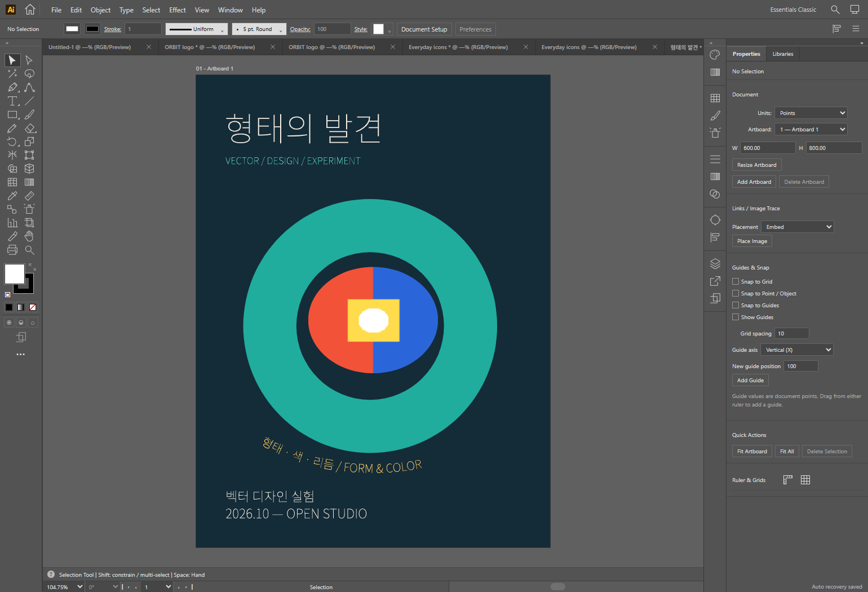Select the Rectangle tool

12,114
